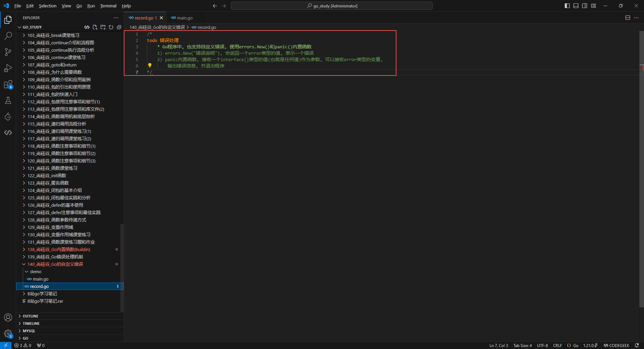Close the record.go tab
The height and width of the screenshot is (349, 644).
tap(161, 18)
